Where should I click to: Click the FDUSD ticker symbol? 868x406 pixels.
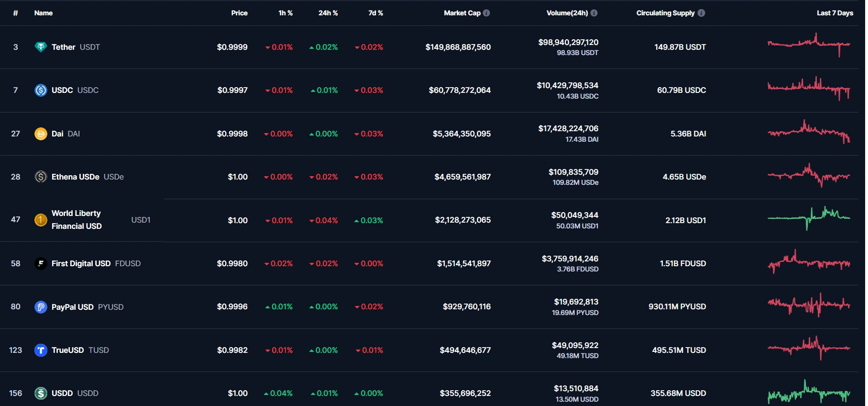click(128, 263)
